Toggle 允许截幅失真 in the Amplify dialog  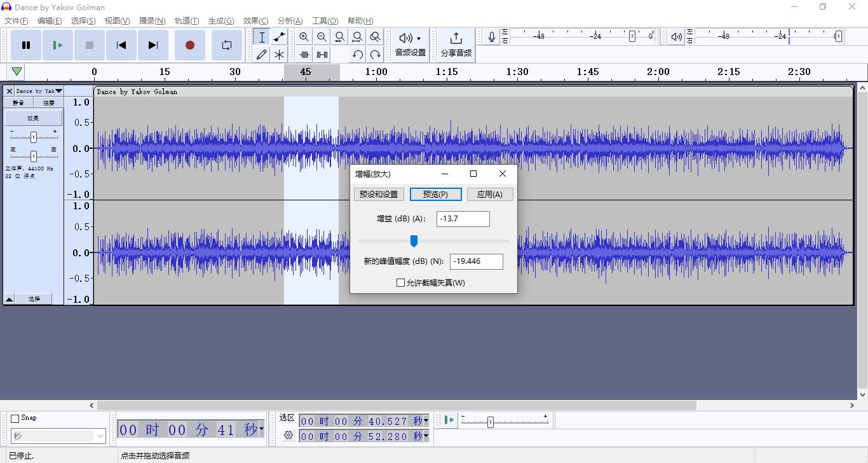[x=400, y=282]
